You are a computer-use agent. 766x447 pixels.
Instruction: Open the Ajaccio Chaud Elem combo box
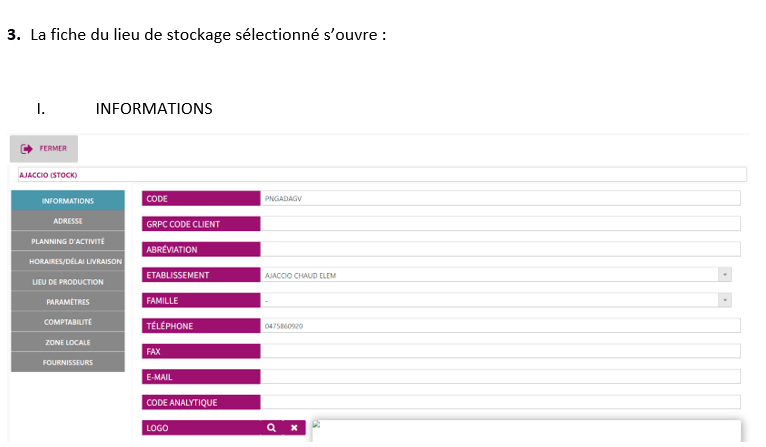pyautogui.click(x=496, y=275)
